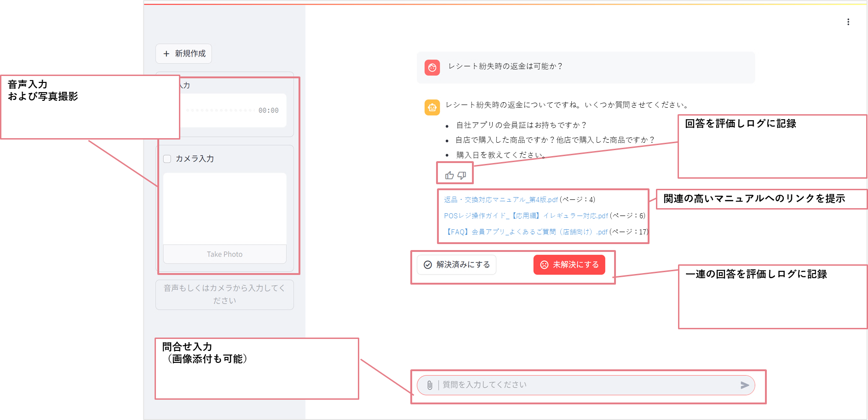
Task: Click the disabled 音声もしくはカメラから入力してください box
Action: pos(224,295)
